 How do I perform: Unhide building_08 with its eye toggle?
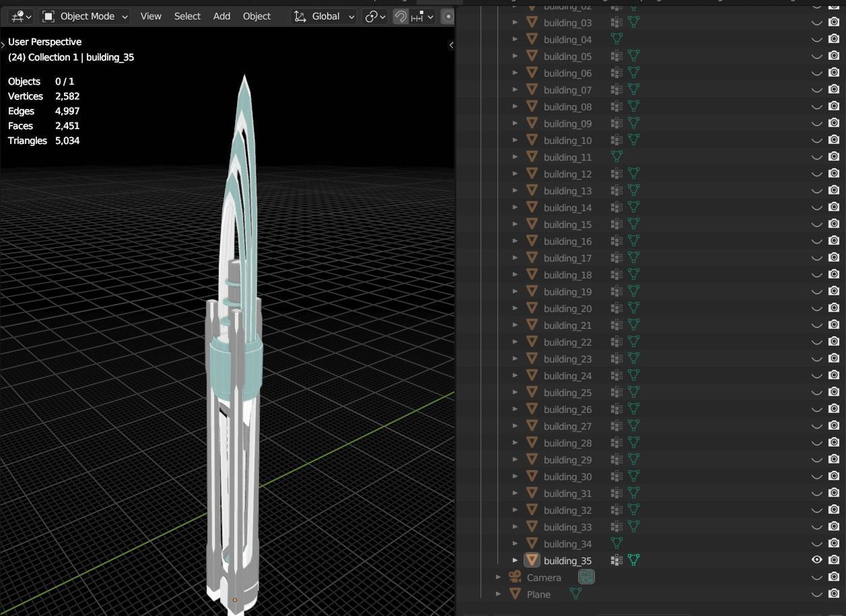tap(817, 106)
